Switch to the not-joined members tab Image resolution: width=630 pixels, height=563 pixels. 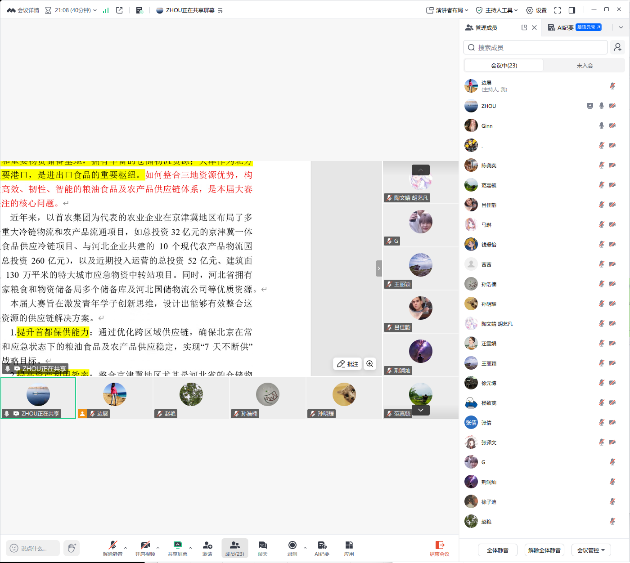pos(585,65)
